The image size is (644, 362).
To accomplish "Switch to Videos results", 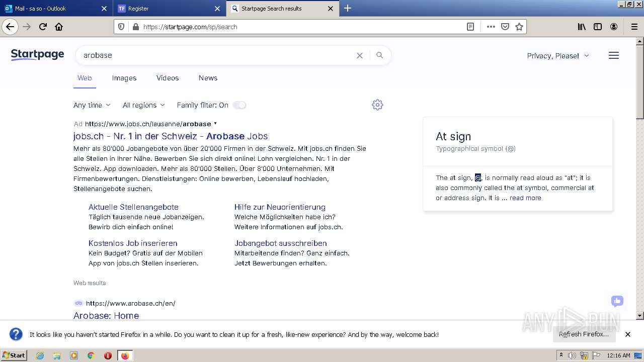I will point(168,78).
